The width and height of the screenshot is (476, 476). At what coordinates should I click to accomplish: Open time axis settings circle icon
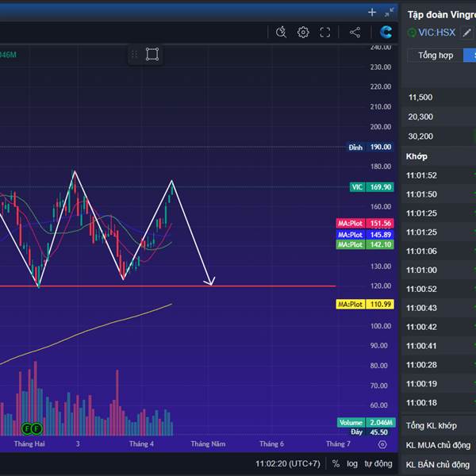[382, 444]
